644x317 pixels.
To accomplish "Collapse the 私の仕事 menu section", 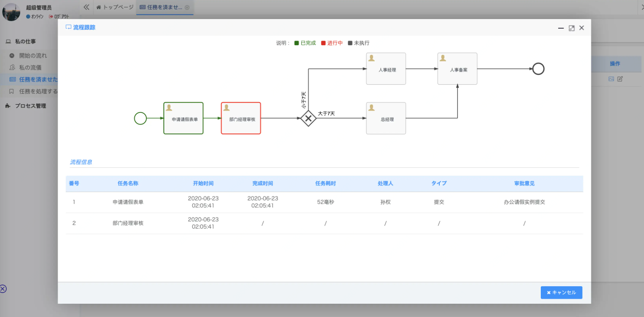I will point(25,41).
